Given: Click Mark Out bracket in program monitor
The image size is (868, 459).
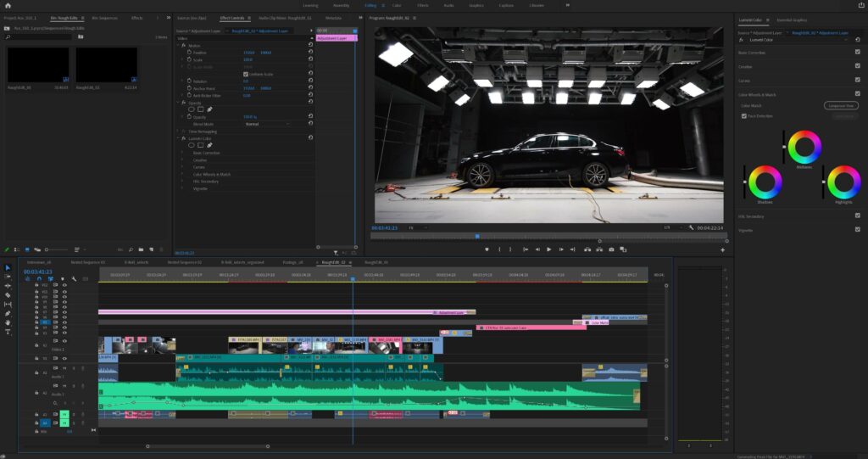Looking at the screenshot, I should tap(509, 249).
